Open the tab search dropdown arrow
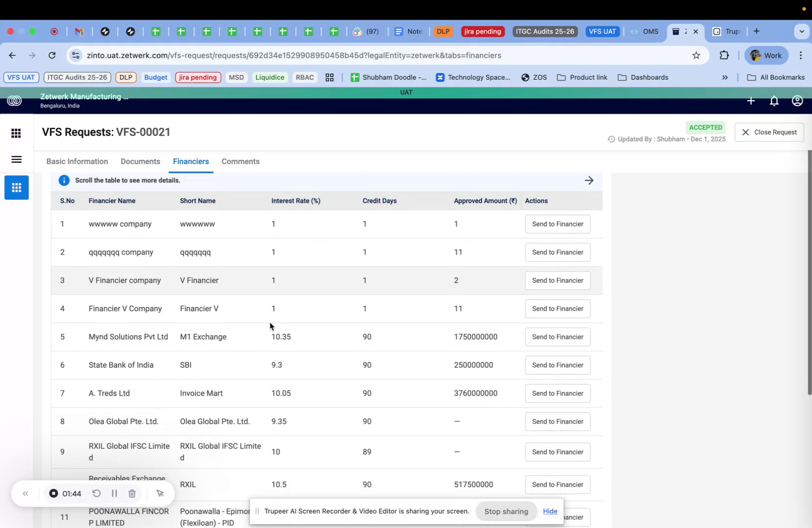Image resolution: width=812 pixels, height=528 pixels. pos(802,31)
